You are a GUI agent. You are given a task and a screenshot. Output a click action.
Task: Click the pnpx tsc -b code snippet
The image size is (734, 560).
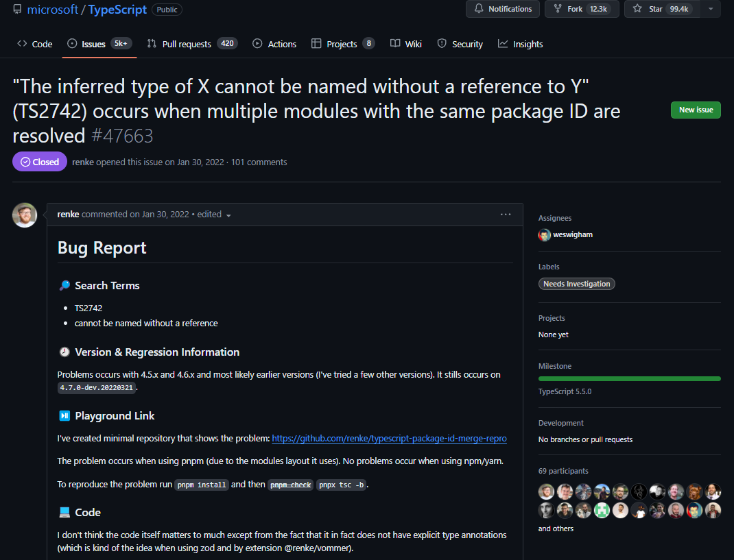tap(341, 485)
